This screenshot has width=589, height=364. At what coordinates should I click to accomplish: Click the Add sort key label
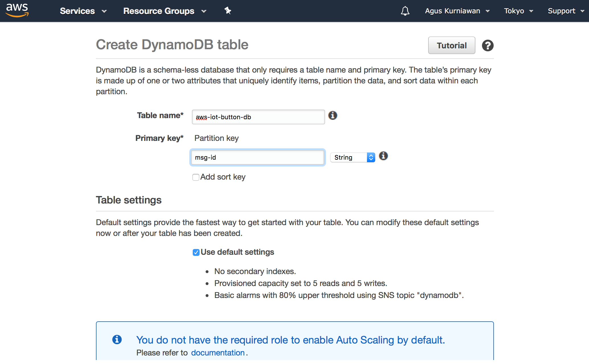tap(223, 177)
